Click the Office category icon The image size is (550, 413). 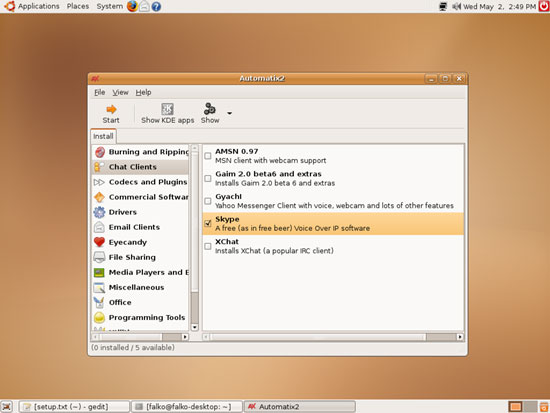point(99,302)
